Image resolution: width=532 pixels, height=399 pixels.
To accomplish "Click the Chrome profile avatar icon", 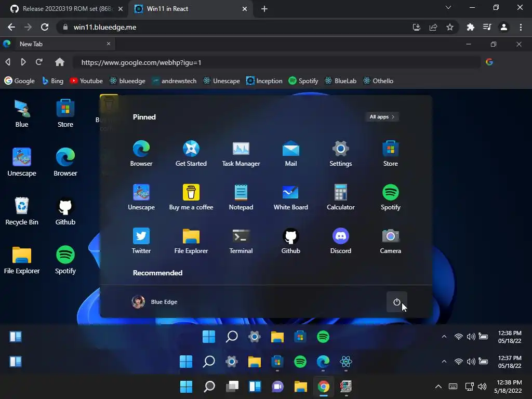I will pyautogui.click(x=504, y=27).
